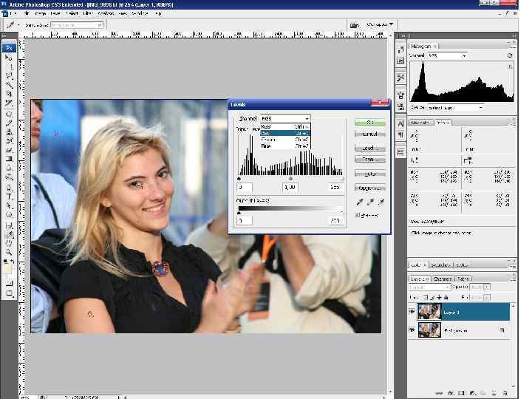The image size is (532, 399).
Task: Select the Zoom tool
Action: (9, 252)
